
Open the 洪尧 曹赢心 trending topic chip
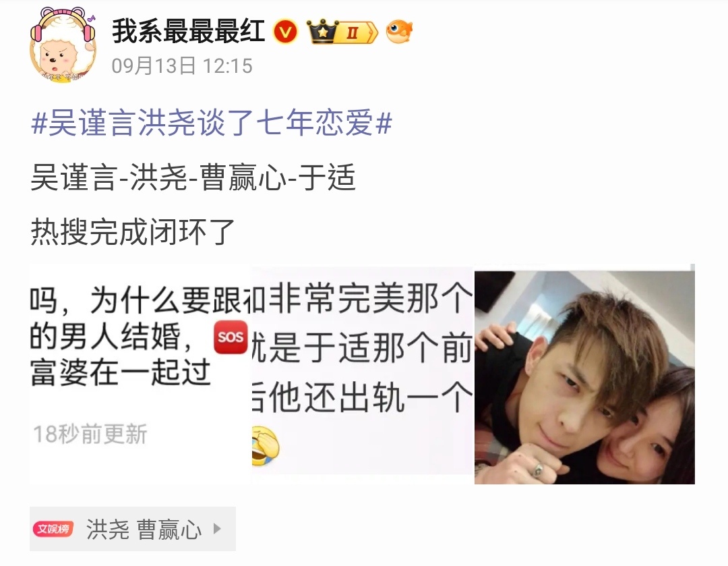pyautogui.click(x=133, y=529)
